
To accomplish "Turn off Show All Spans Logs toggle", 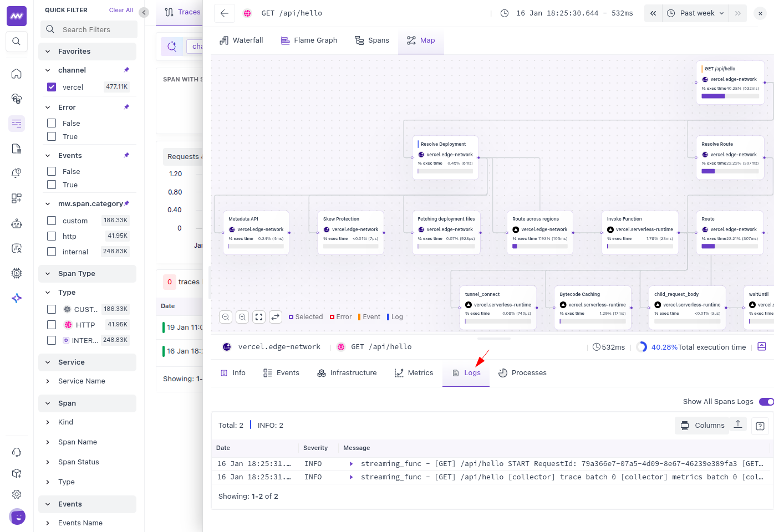I will [x=766, y=402].
